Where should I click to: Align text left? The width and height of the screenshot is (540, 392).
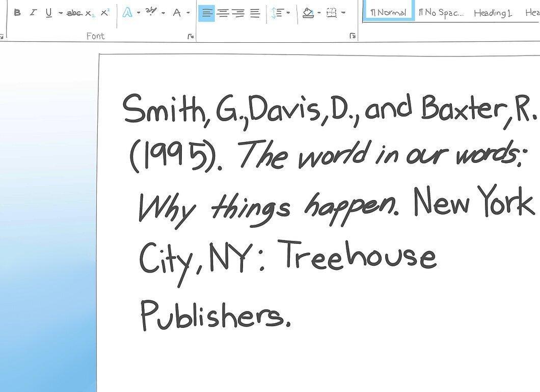click(x=206, y=13)
